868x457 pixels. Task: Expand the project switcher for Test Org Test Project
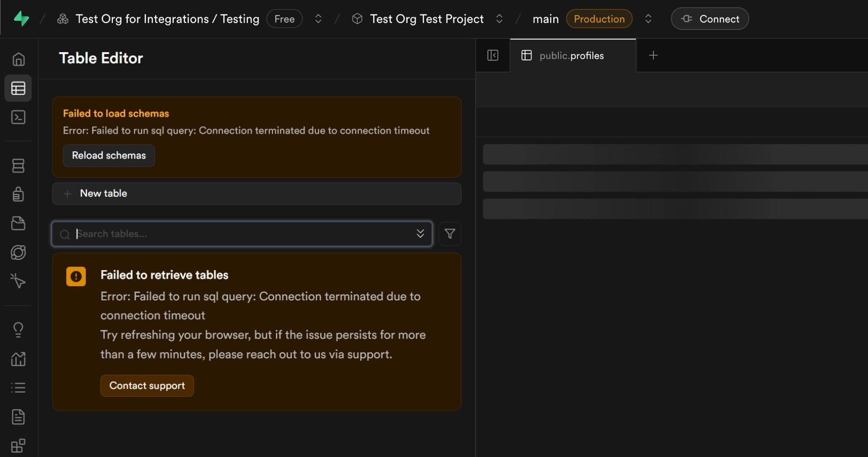coord(499,19)
